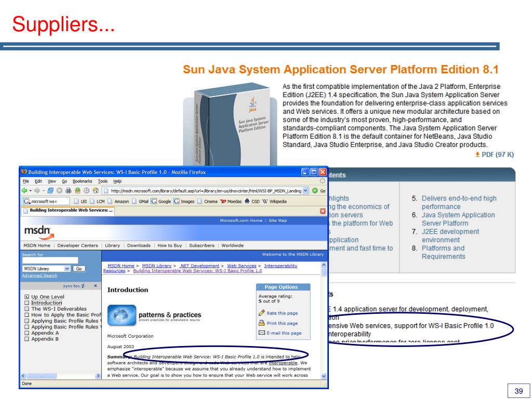Click J2EE development environment contents link
Image resolution: width=532 pixels, height=399 pixels.
[x=450, y=236]
